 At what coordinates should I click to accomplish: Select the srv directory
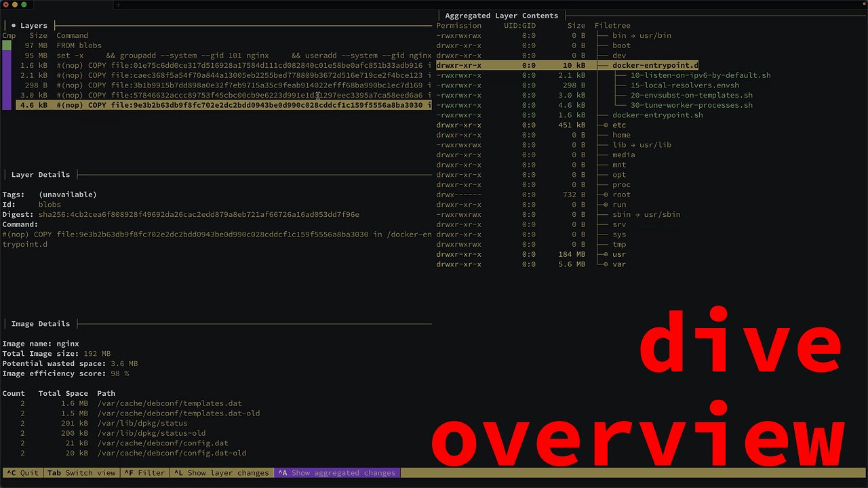pyautogui.click(x=619, y=224)
